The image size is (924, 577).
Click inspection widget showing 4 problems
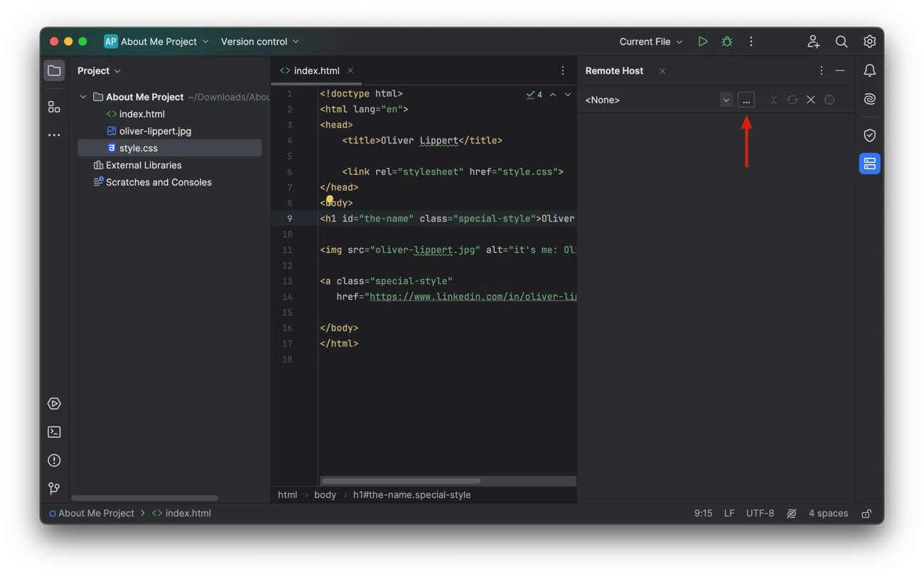[534, 95]
